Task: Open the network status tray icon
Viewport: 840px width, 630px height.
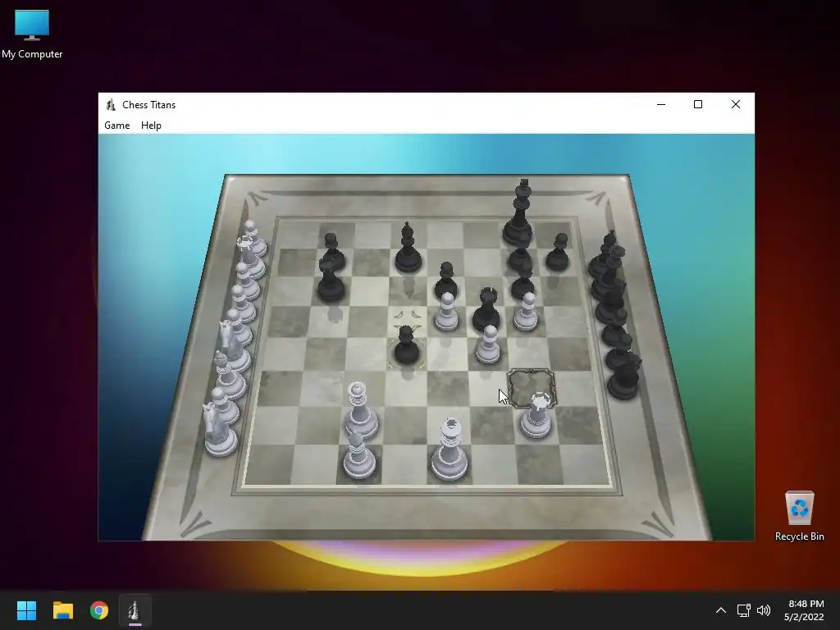Action: [x=743, y=610]
